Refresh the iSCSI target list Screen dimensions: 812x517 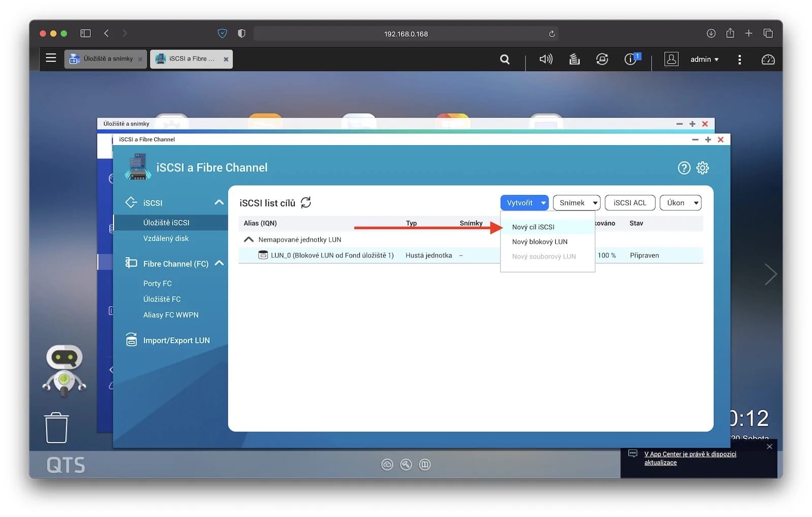click(x=306, y=203)
